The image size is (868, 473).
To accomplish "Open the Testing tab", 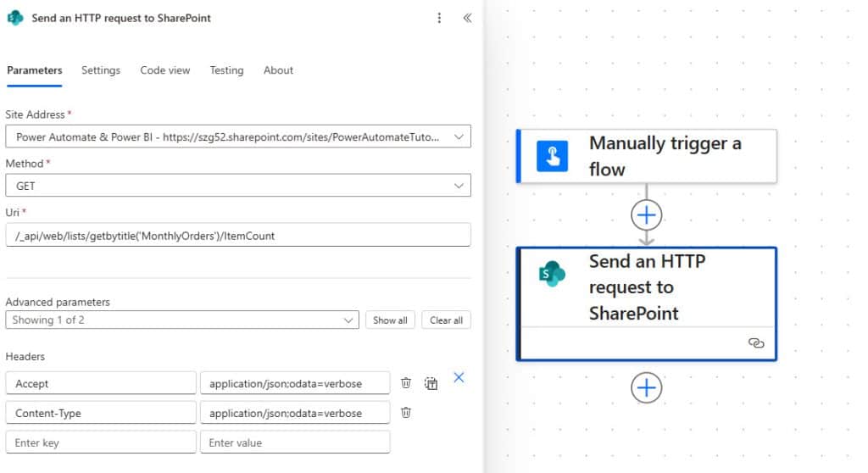I will 226,70.
